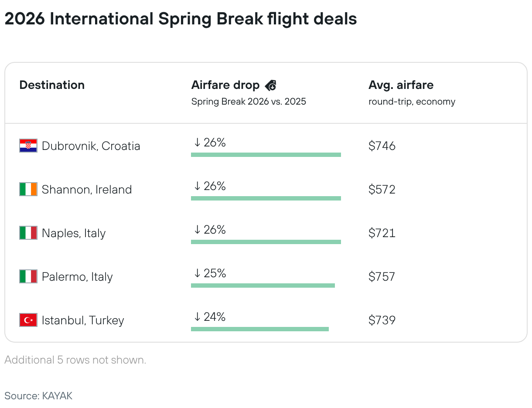Viewport: 532px width, 408px height.
Task: Sort by the Avg. airfare column header
Action: click(x=401, y=85)
